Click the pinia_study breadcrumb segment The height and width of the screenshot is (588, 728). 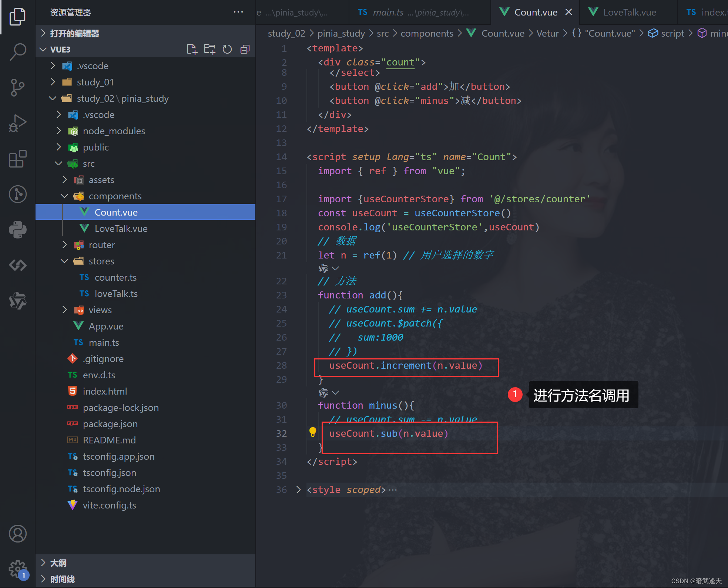(341, 33)
